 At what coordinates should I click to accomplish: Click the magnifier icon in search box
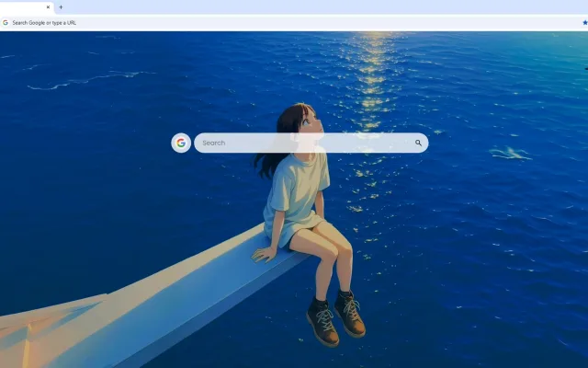tap(418, 143)
